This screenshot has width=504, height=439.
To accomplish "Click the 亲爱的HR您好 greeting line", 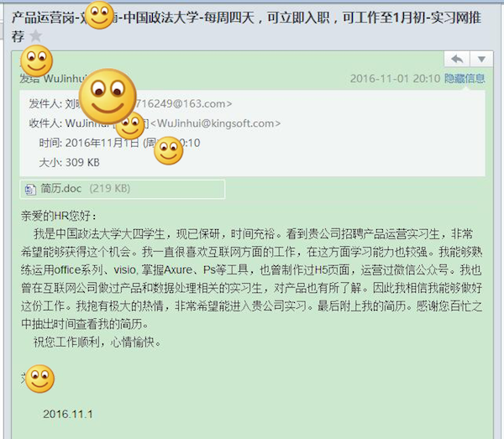I will pos(59,216).
